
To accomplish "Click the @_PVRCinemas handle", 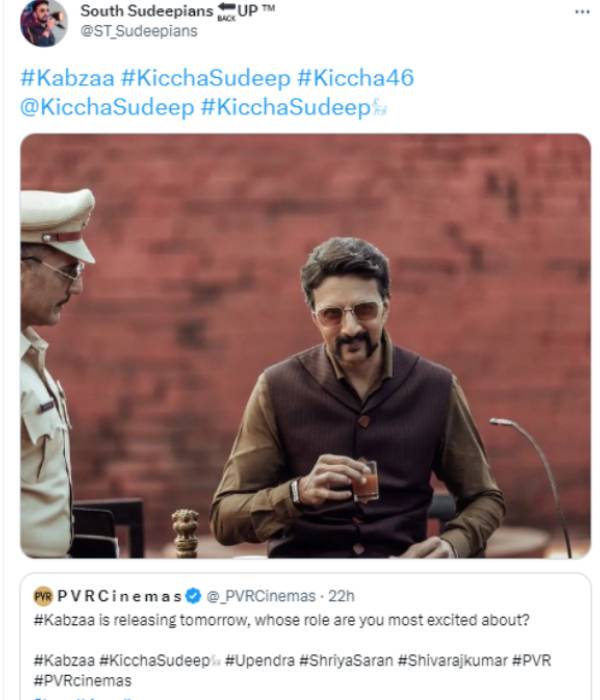I will 259,597.
